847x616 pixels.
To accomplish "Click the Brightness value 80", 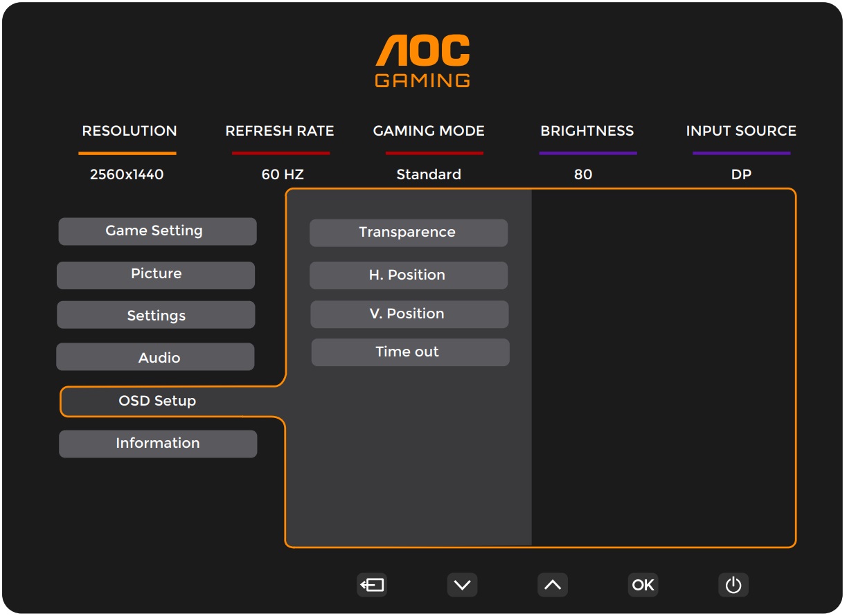I will click(x=583, y=174).
